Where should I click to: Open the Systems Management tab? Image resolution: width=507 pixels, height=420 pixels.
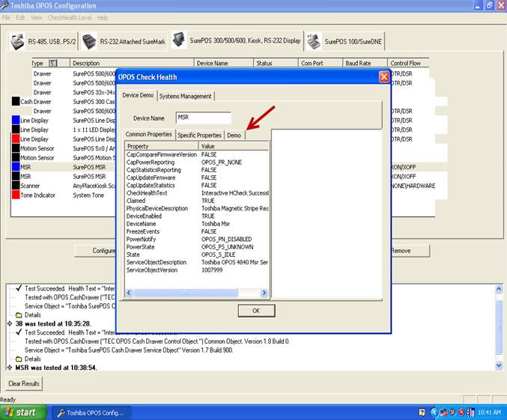186,96
